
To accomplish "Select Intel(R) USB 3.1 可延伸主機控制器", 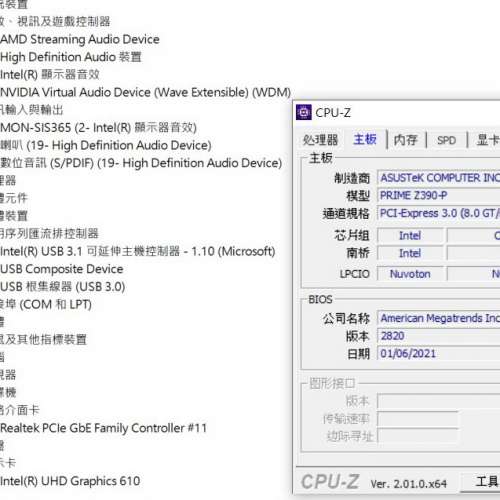I will click(x=138, y=251).
